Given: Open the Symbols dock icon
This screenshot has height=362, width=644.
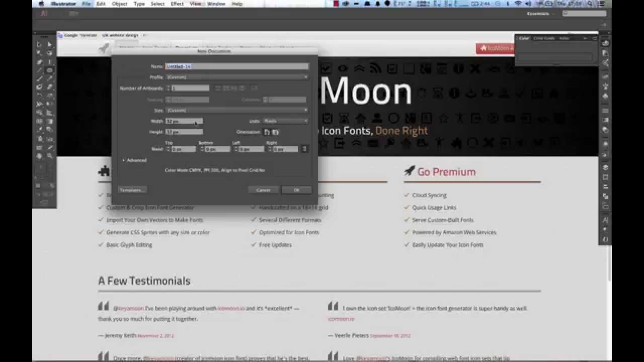Looking at the screenshot, I should pyautogui.click(x=605, y=96).
